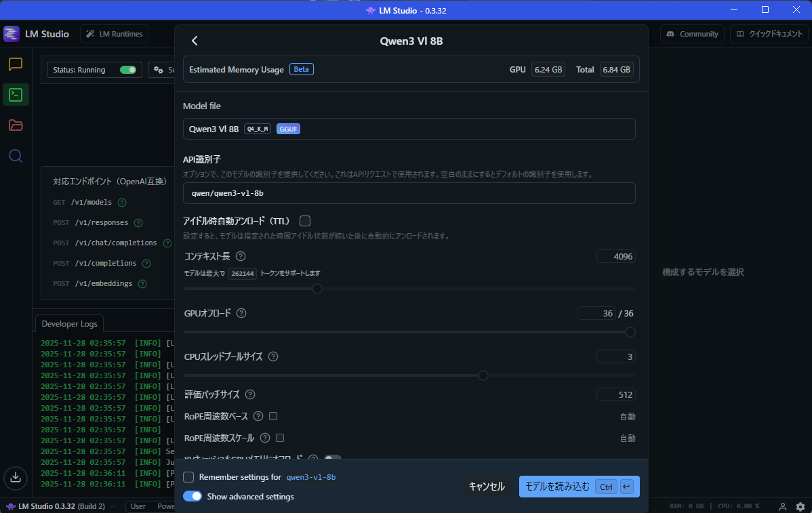812x513 pixels.
Task: Open help for GPU offload setting
Action: click(241, 313)
